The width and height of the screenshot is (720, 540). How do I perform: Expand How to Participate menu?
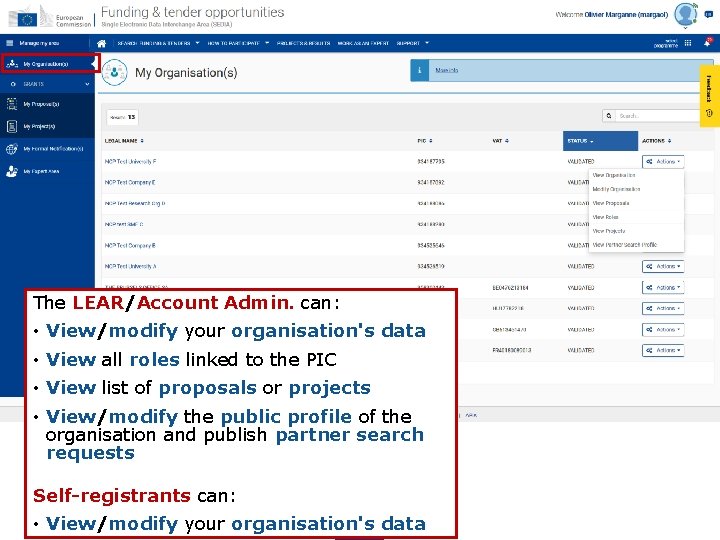(x=238, y=43)
